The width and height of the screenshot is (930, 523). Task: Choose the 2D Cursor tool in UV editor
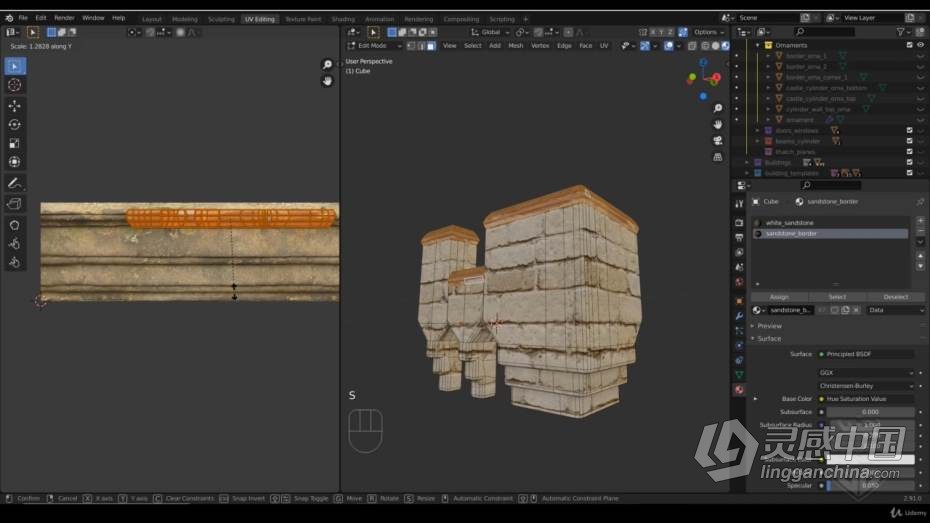[15, 85]
